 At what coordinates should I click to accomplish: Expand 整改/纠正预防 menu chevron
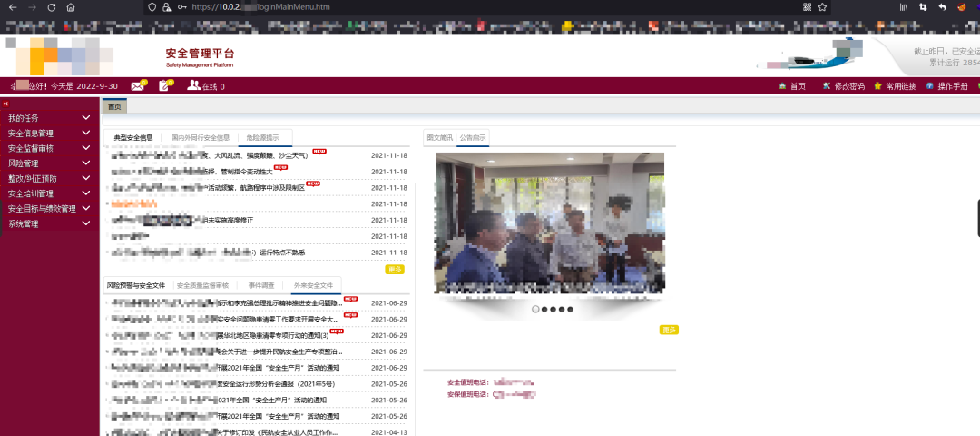point(86,178)
